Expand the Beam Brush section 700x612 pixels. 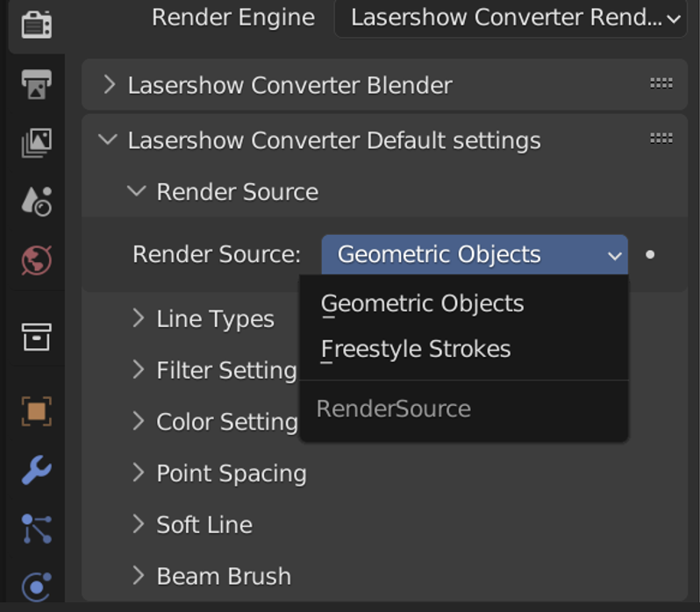tap(223, 576)
